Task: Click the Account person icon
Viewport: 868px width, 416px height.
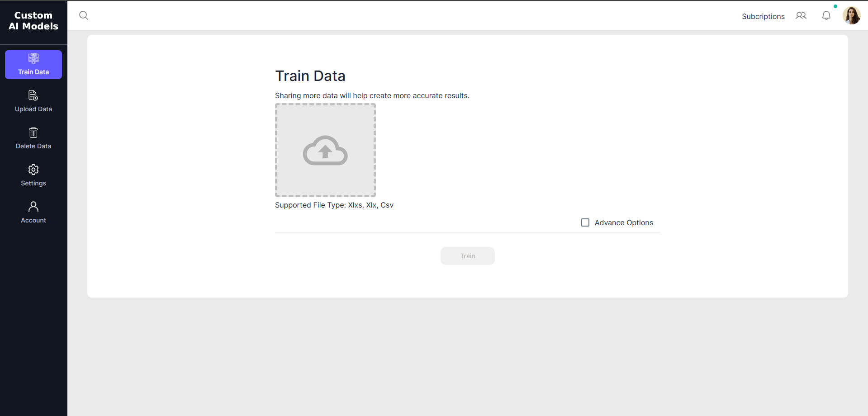Action: click(33, 207)
